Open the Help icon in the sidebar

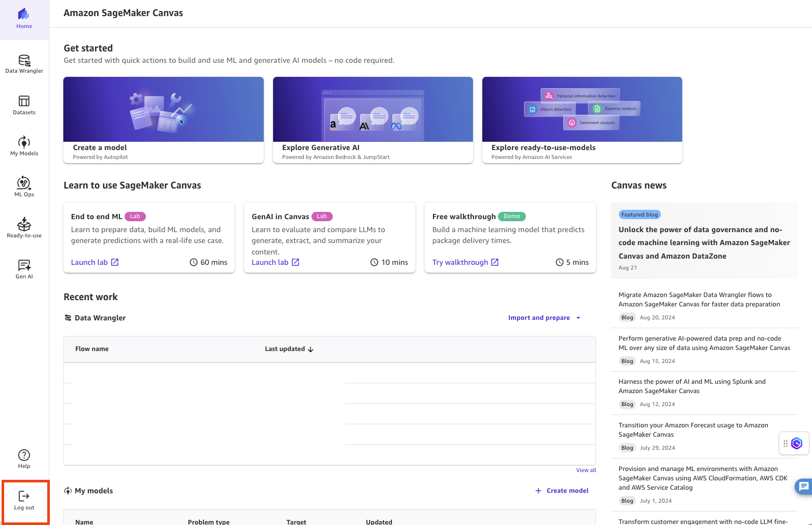click(24, 459)
